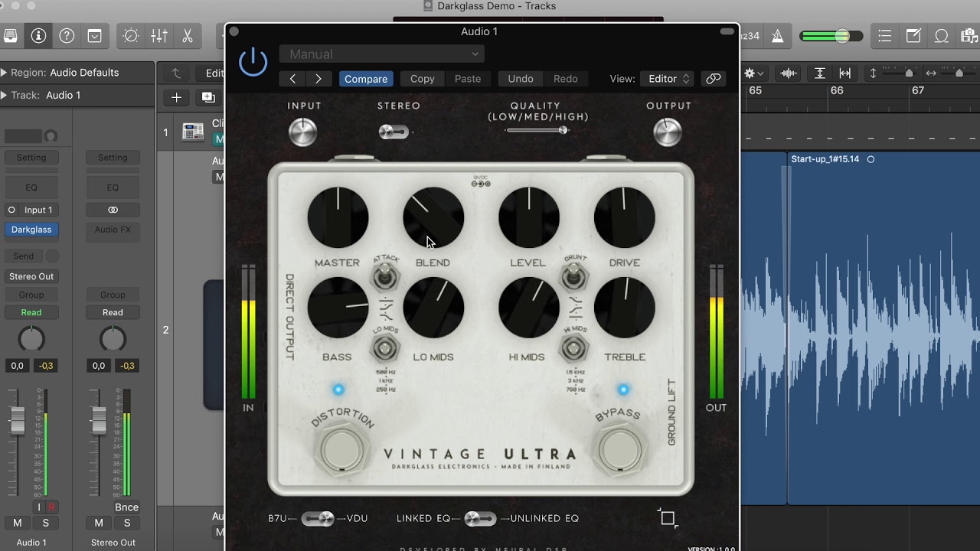
Task: Open the Library tray icon
Action: tap(10, 36)
